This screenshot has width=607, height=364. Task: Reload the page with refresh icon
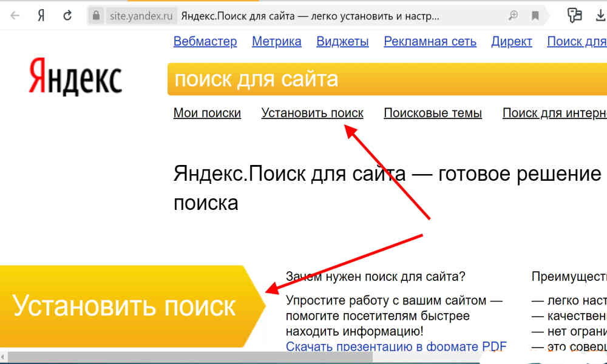[67, 16]
